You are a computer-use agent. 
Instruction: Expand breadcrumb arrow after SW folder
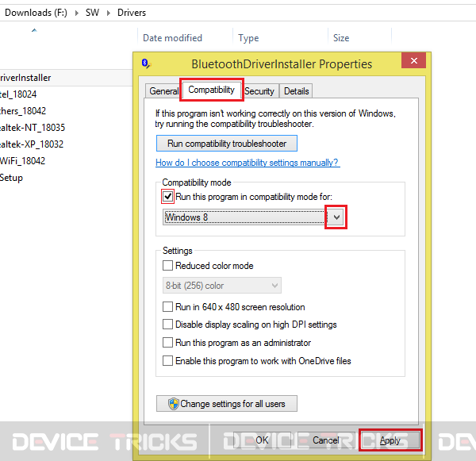109,13
